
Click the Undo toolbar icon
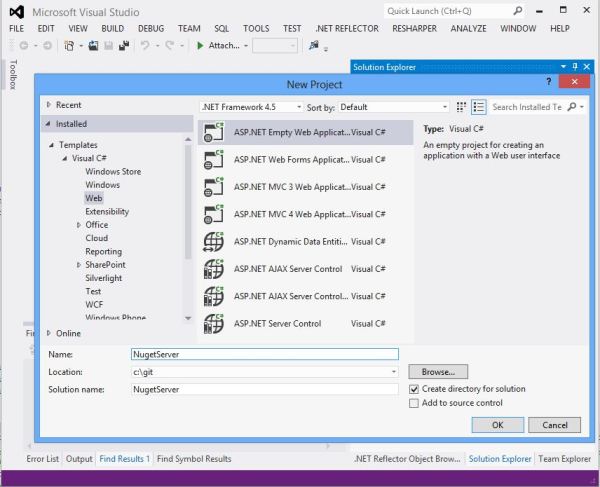(145, 46)
